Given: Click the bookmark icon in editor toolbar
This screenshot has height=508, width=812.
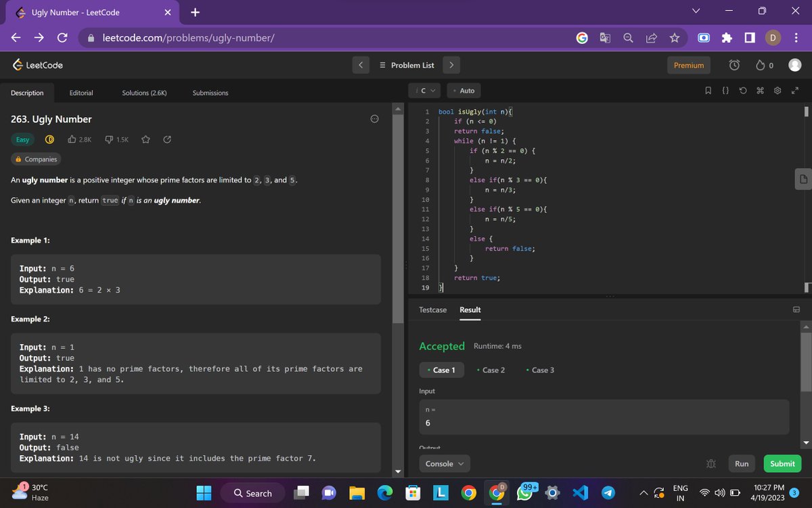Looking at the screenshot, I should tap(708, 91).
